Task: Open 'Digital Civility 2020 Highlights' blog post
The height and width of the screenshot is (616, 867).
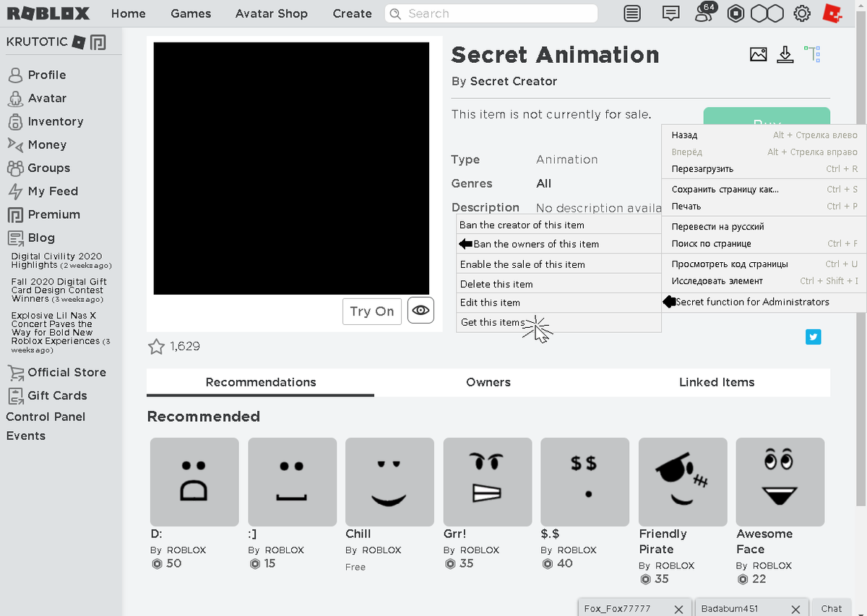Action: pyautogui.click(x=57, y=261)
